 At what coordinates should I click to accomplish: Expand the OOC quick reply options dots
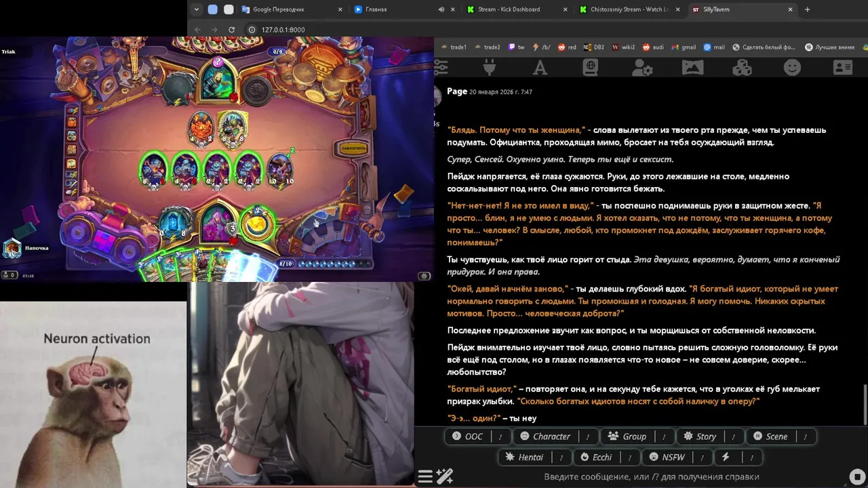point(500,436)
